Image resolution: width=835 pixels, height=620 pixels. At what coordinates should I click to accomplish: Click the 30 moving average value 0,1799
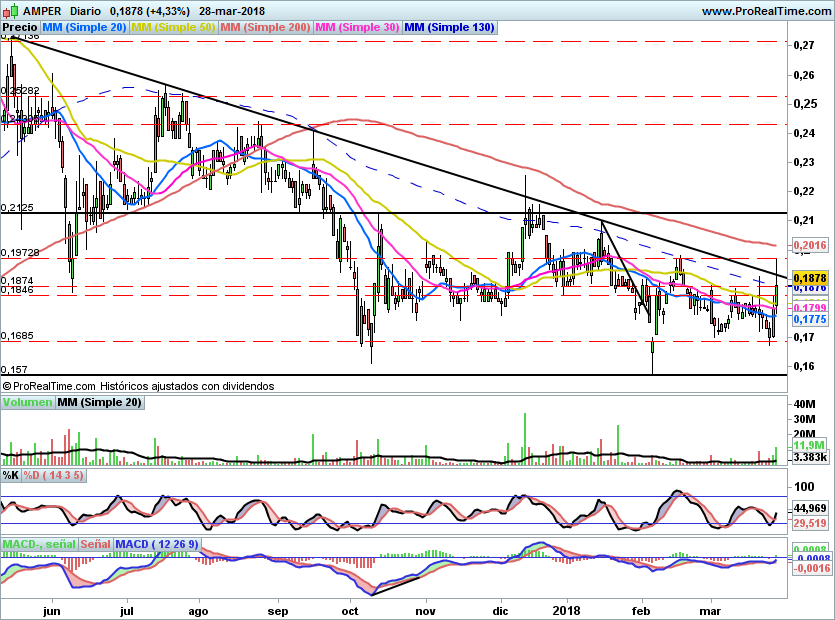(810, 308)
